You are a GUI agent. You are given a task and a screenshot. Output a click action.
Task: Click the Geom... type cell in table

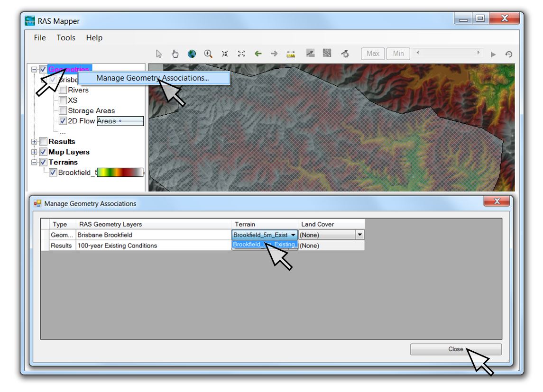pos(62,235)
